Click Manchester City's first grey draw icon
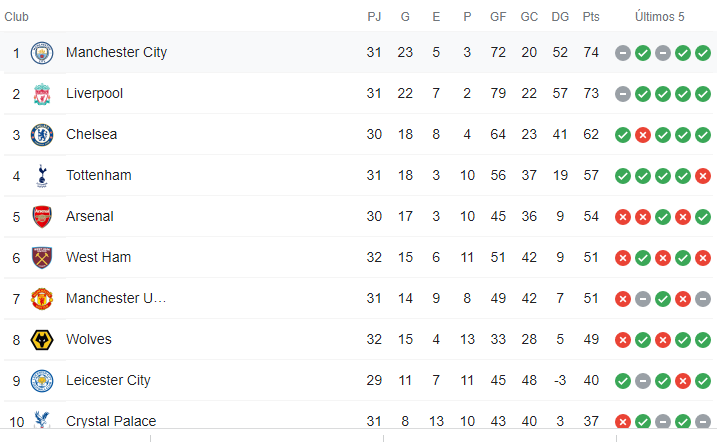 point(623,52)
